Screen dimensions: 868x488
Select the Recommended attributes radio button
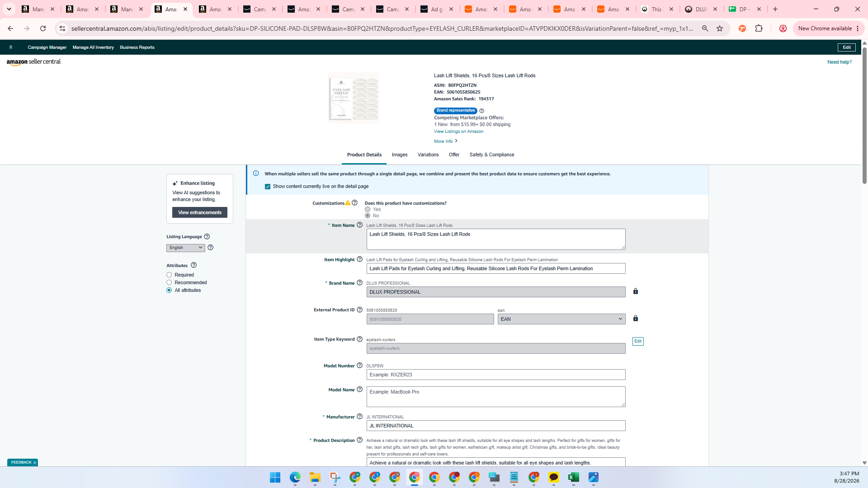click(169, 282)
